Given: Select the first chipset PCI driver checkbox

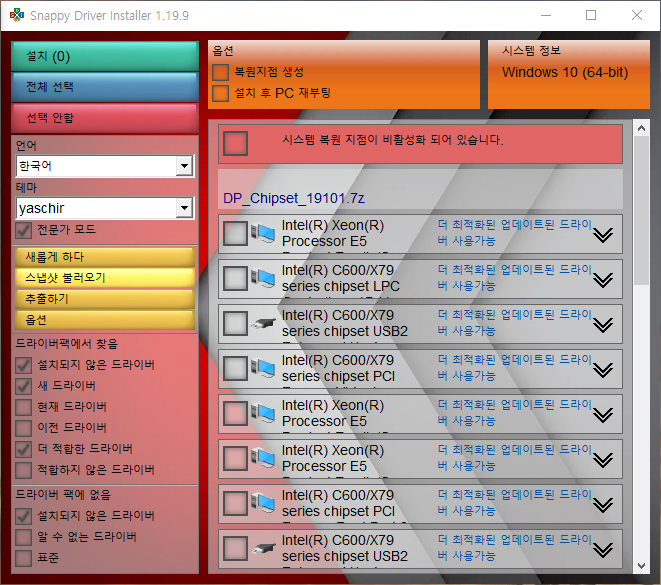Looking at the screenshot, I should 235,368.
